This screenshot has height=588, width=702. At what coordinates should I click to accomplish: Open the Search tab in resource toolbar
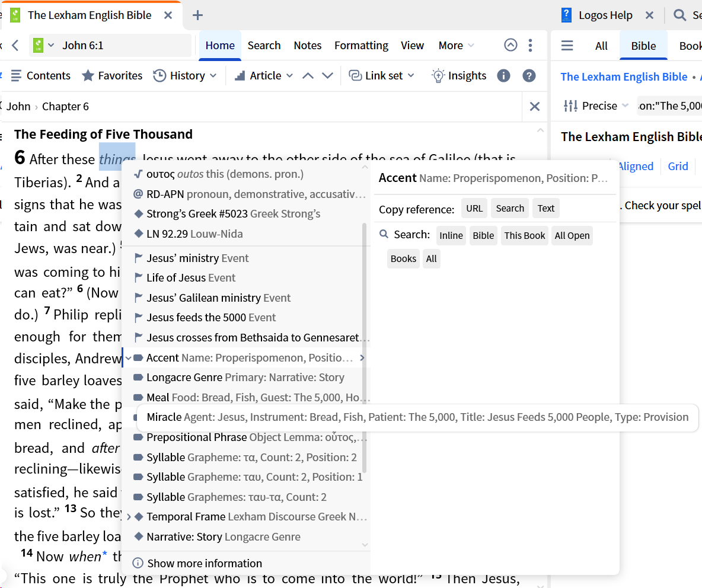point(264,45)
